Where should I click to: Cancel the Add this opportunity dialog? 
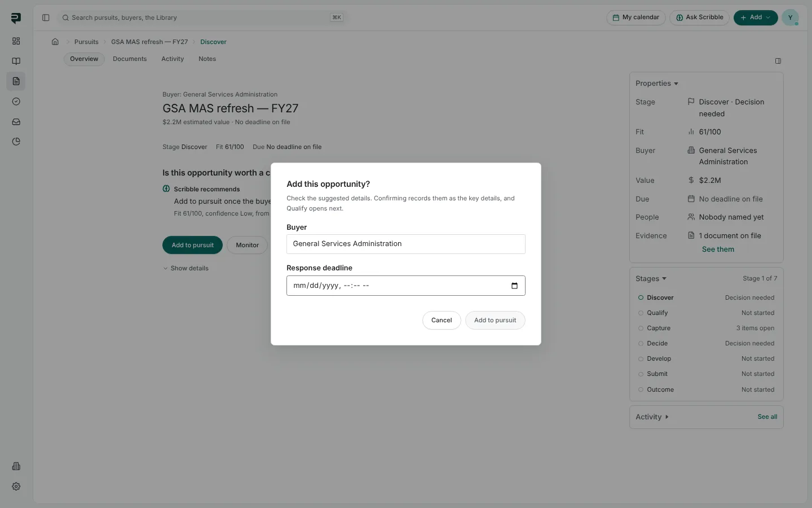tap(442, 320)
